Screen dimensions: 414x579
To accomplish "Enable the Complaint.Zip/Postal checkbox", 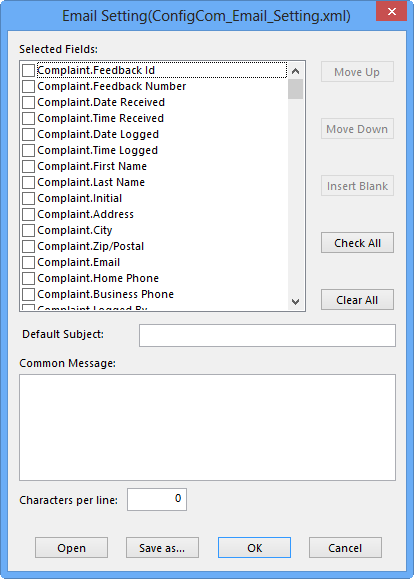I will coord(28,246).
